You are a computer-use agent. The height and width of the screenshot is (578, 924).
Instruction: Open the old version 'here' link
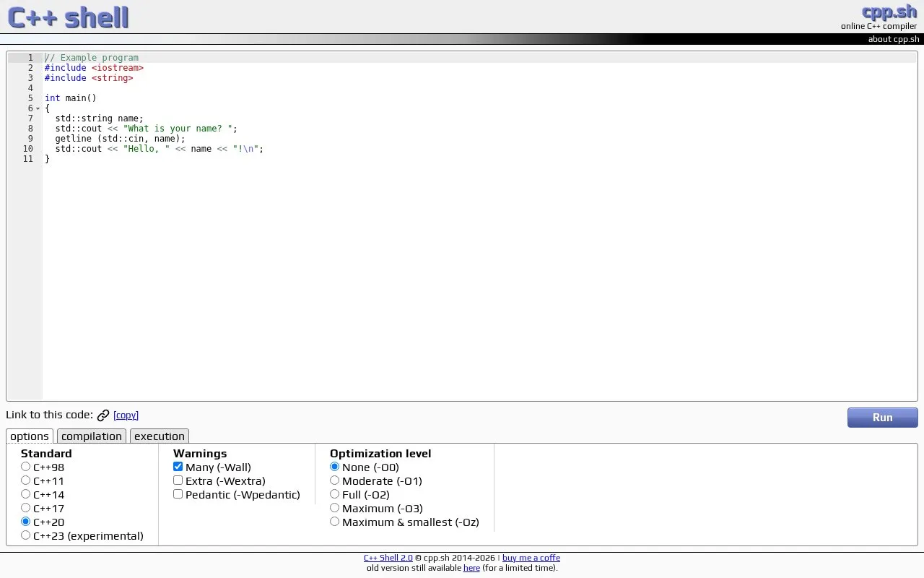471,568
